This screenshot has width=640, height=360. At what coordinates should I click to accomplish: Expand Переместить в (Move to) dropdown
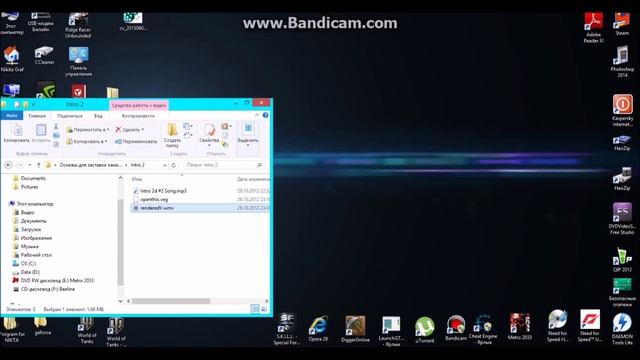[107, 130]
